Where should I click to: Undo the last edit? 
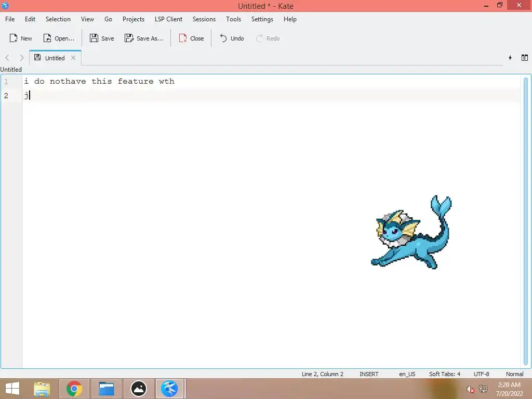point(232,38)
